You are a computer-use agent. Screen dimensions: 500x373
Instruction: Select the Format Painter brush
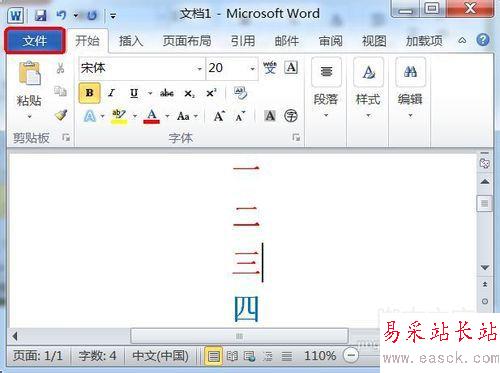coord(61,115)
